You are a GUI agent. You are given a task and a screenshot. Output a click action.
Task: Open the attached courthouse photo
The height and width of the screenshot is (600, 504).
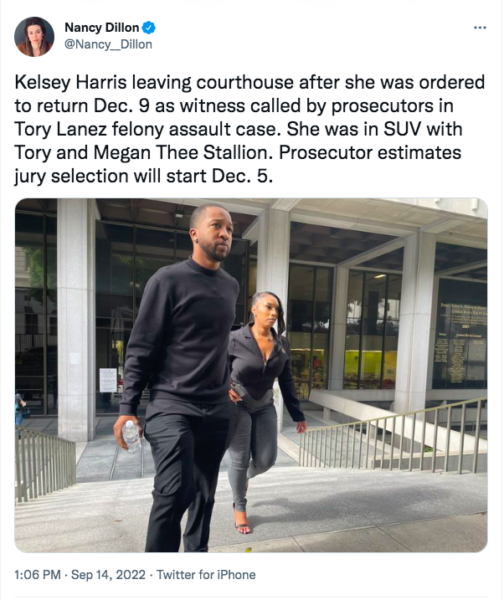(251, 375)
